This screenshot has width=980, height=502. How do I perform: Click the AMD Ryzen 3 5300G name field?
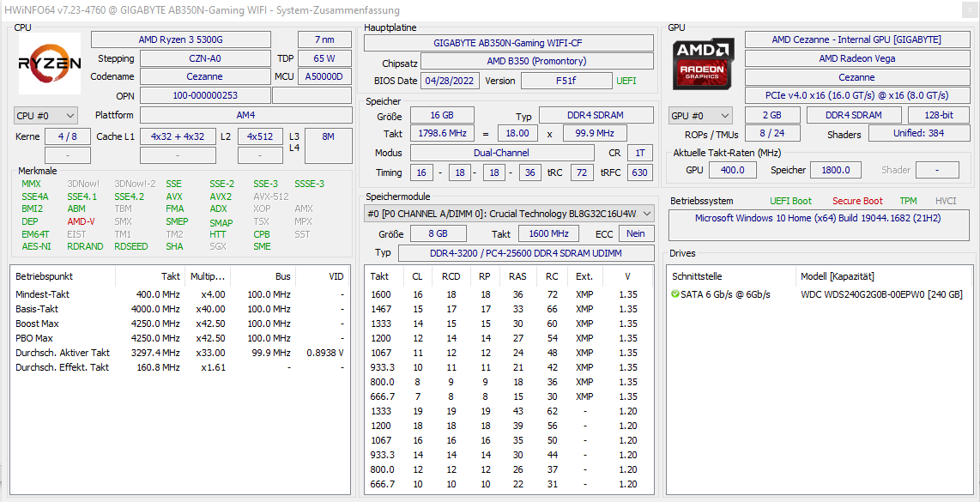click(x=180, y=39)
